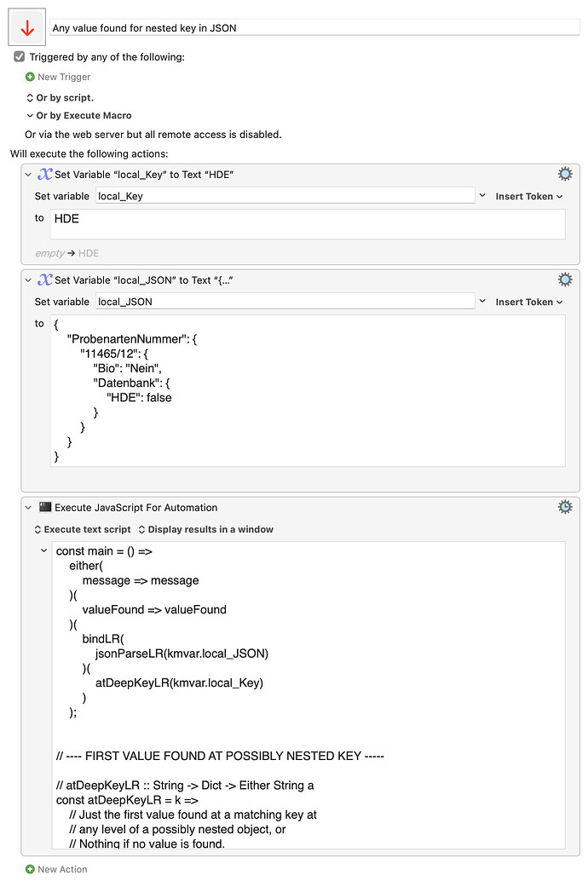Open gear menu of Execute JavaScript action
The image size is (588, 881).
coord(565,507)
